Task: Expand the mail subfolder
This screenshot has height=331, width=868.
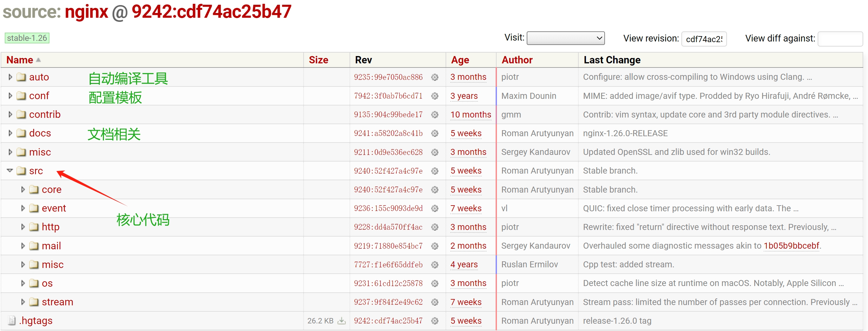Action: coord(23,246)
